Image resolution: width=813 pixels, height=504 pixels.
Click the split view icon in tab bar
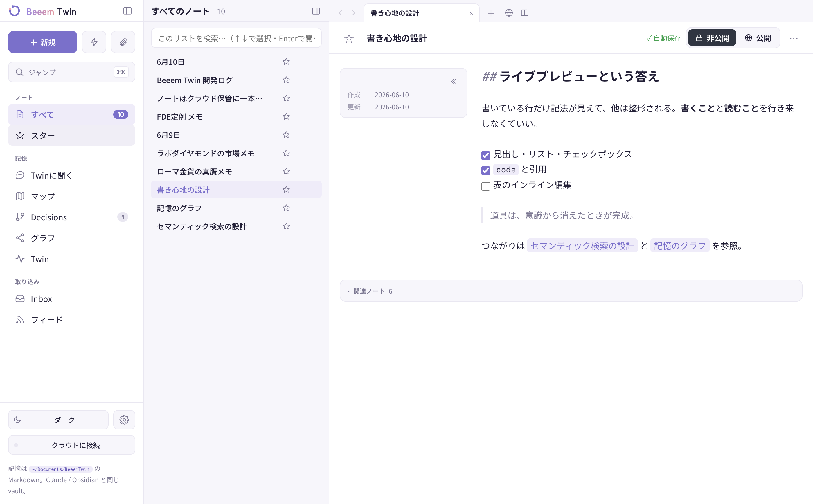tap(525, 13)
